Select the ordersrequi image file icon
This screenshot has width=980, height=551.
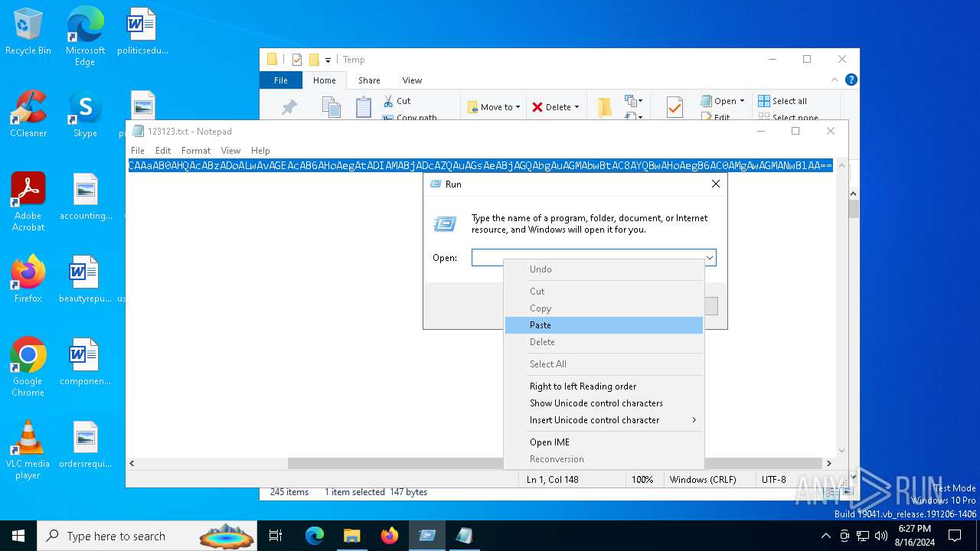(86, 445)
